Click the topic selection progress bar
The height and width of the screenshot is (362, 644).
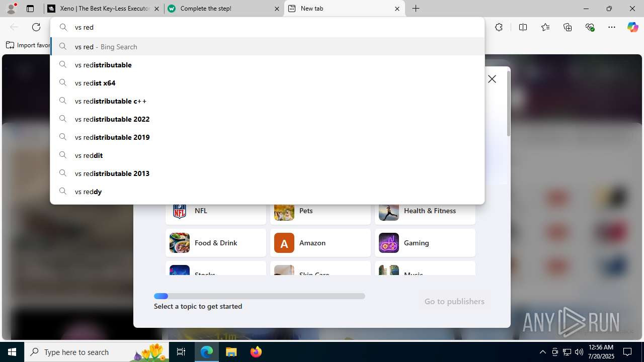tap(260, 296)
